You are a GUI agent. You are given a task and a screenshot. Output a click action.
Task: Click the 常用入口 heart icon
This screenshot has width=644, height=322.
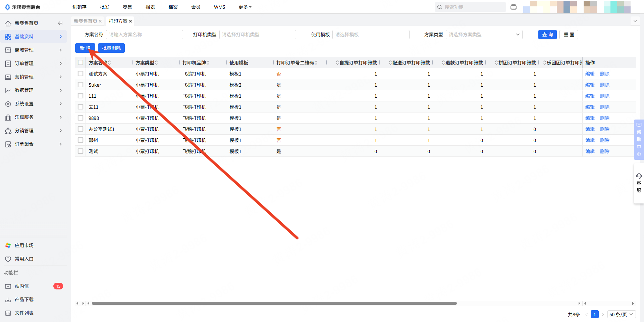[8, 259]
